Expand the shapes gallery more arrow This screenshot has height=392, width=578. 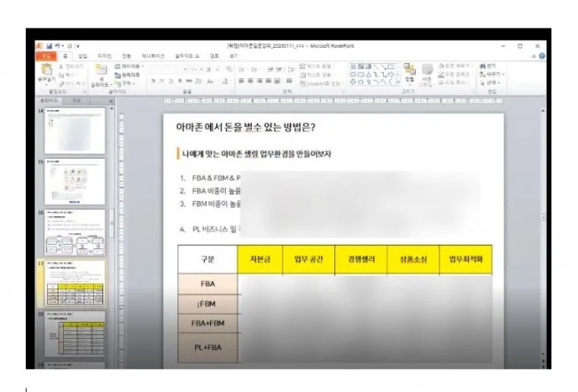398,82
